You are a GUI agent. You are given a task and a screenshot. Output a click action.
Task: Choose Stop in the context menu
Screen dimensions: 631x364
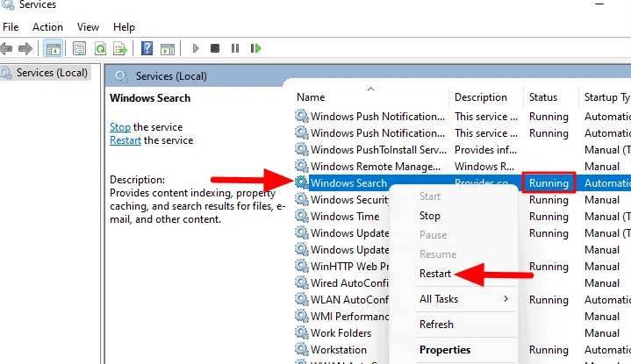[x=430, y=216]
